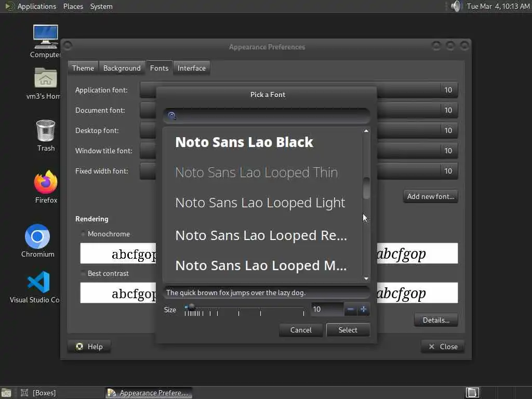Click the show desktop icon in bottom panel
Screen dimensions: 532x399
tap(6, 393)
